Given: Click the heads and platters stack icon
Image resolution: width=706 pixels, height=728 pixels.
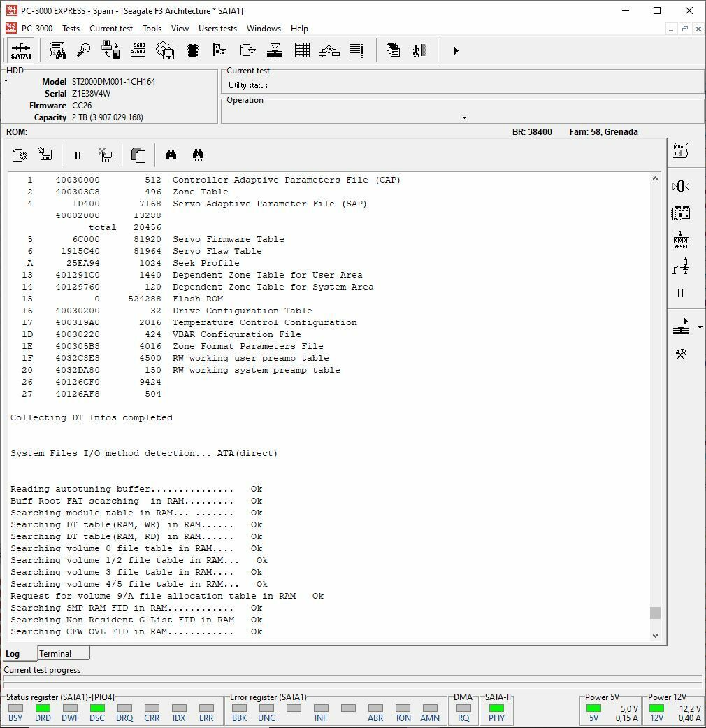Looking at the screenshot, I should (275, 50).
